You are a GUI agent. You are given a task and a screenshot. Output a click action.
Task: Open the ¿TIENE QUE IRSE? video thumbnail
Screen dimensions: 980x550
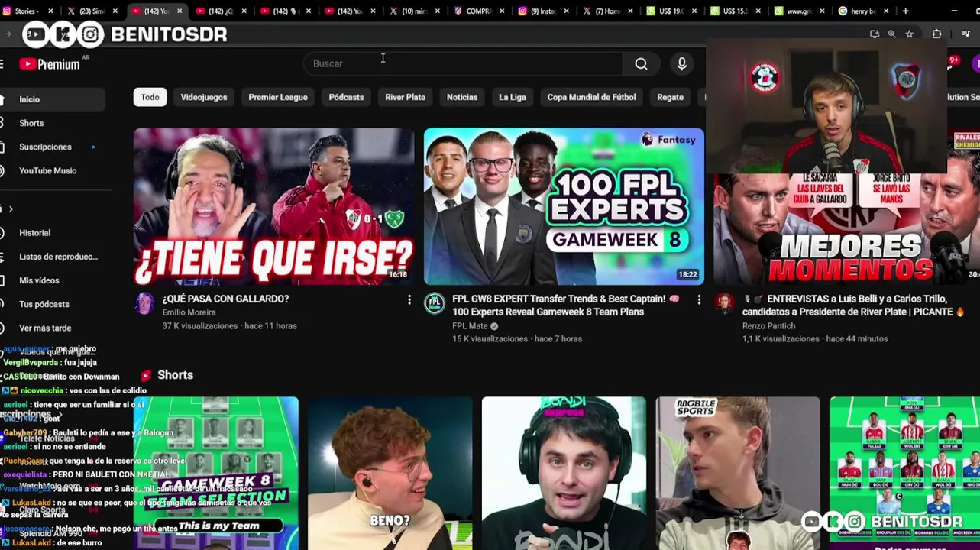[x=273, y=206]
